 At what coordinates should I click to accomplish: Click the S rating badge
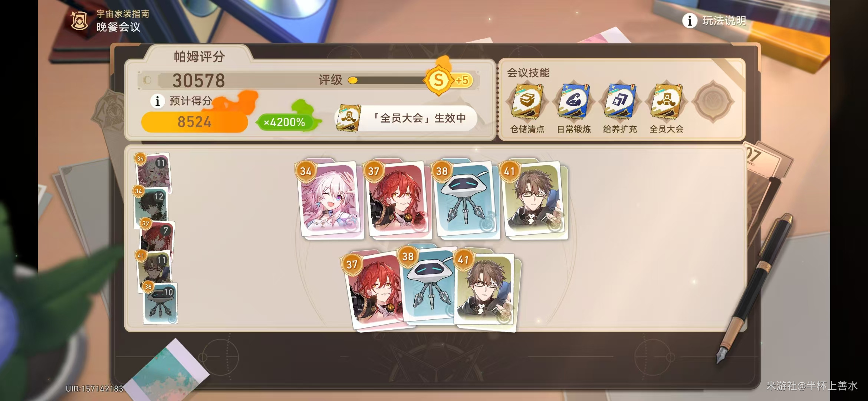point(438,80)
